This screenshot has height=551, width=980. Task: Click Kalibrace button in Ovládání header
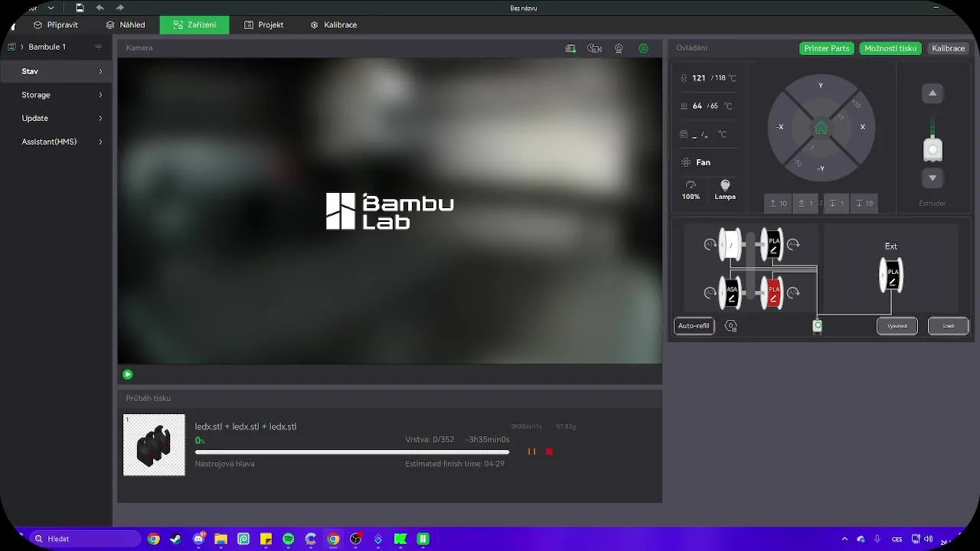(x=948, y=48)
